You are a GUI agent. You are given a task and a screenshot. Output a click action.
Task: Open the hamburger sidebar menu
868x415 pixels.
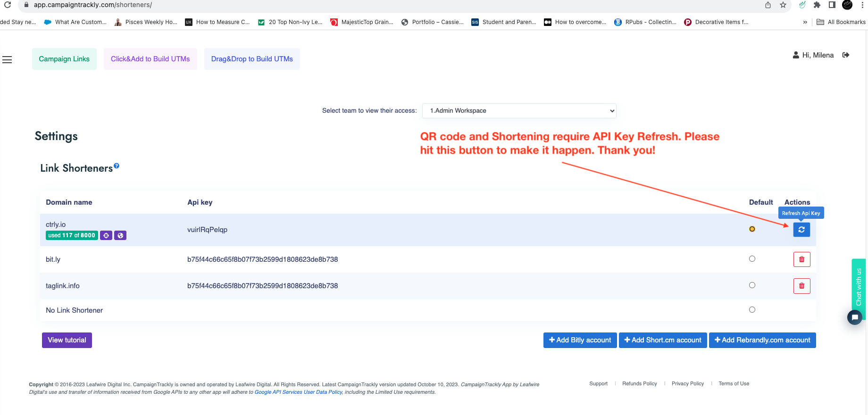(x=7, y=60)
